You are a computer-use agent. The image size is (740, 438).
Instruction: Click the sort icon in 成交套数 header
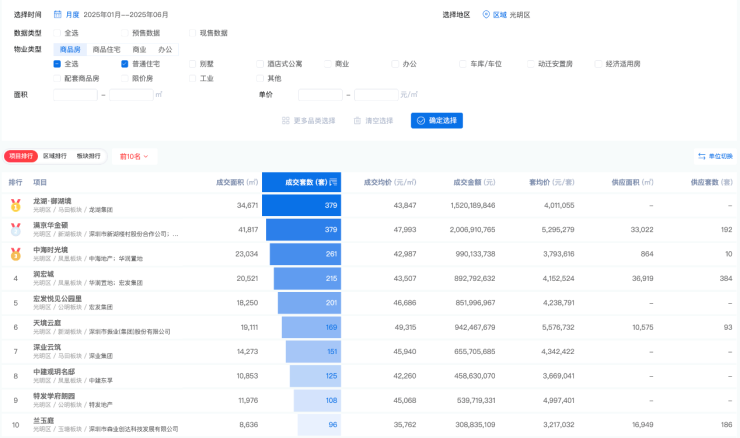click(x=334, y=182)
